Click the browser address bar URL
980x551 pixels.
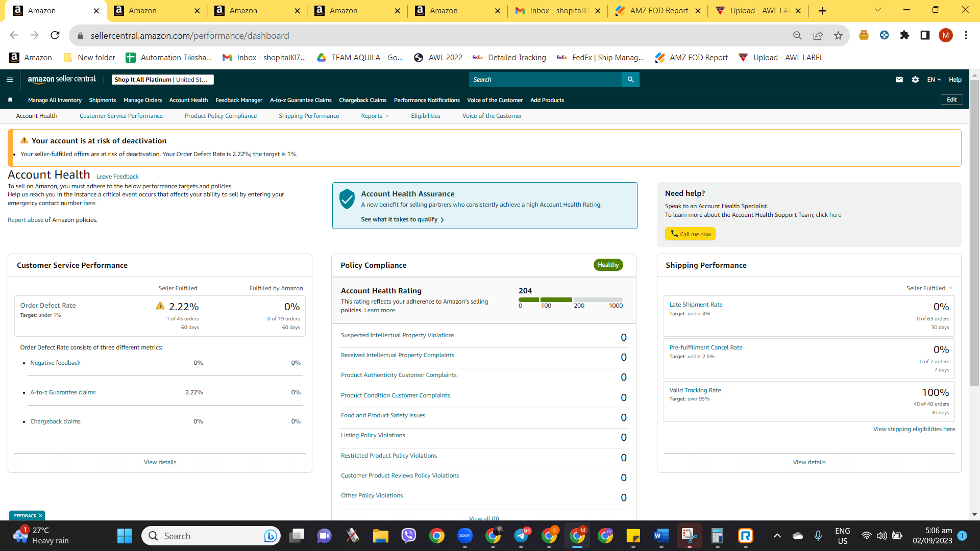190,35
